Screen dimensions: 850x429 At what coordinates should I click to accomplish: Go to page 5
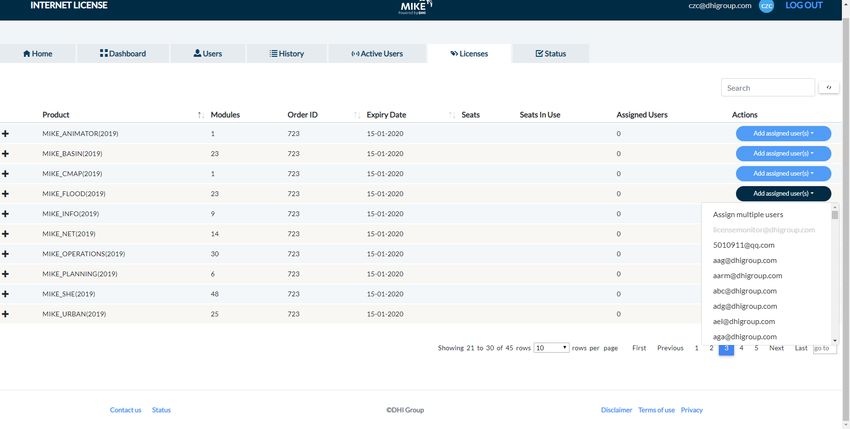[756, 348]
